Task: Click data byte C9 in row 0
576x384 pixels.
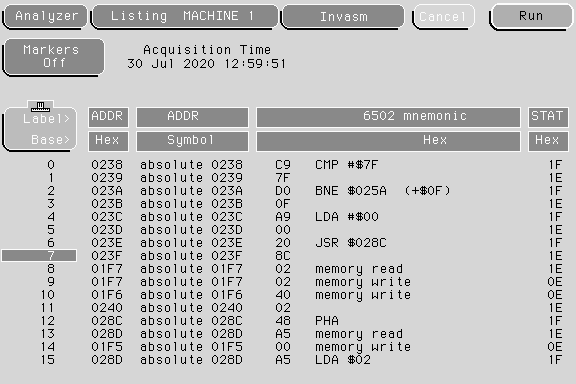Action: [283, 165]
